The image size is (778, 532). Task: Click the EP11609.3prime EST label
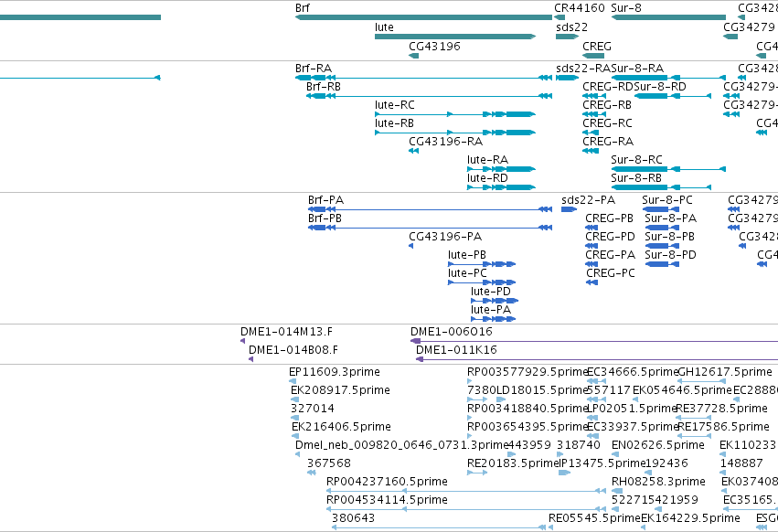(x=335, y=372)
